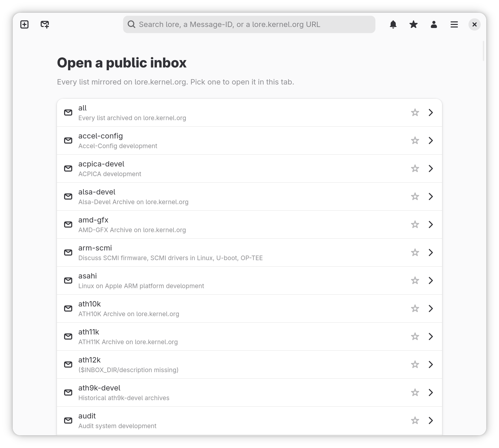Star the alsa-devel inbox
Image resolution: width=499 pixels, height=448 pixels.
[415, 197]
